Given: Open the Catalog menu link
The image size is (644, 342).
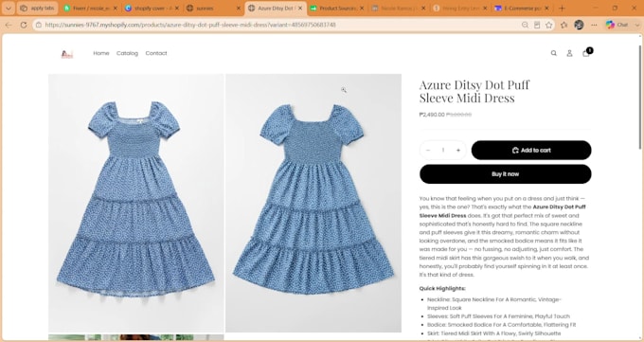Looking at the screenshot, I should (x=127, y=53).
